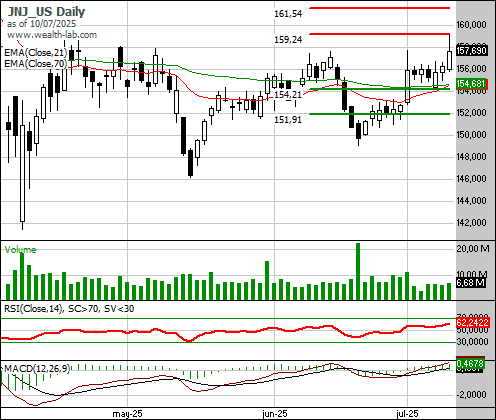Screen dimensions: 496x420
Task: Click the tallest volume bar in late June
Action: coord(358,271)
